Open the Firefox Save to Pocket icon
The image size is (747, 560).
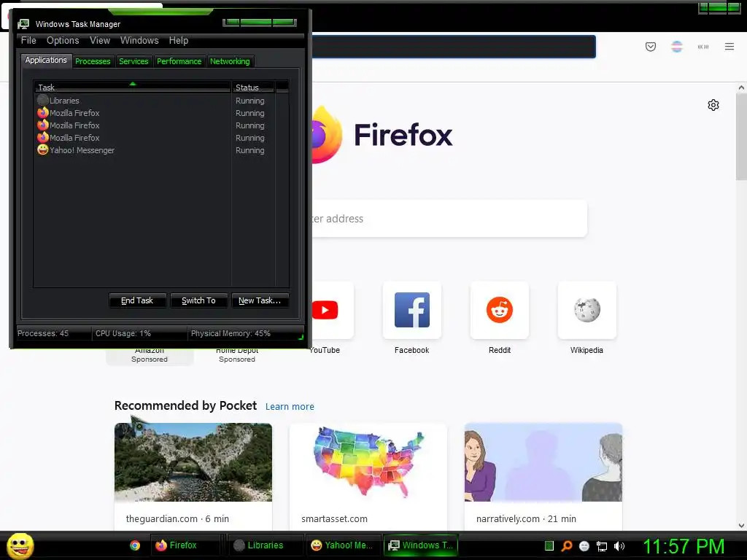pyautogui.click(x=650, y=47)
